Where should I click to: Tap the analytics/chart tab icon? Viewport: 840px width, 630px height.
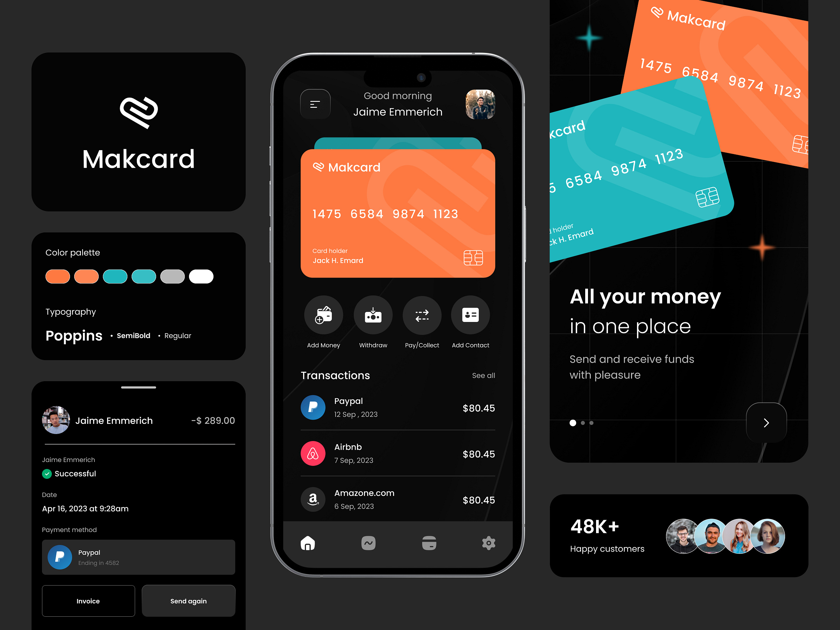point(369,542)
